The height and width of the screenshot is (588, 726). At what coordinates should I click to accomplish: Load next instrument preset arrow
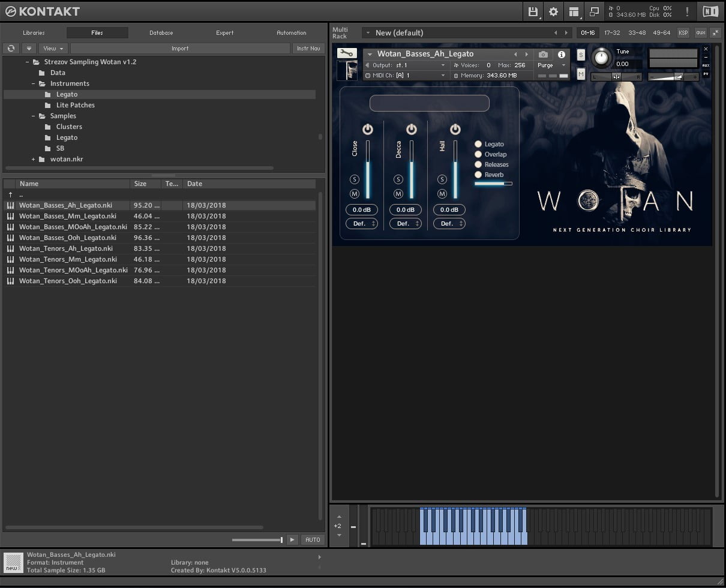pyautogui.click(x=527, y=54)
